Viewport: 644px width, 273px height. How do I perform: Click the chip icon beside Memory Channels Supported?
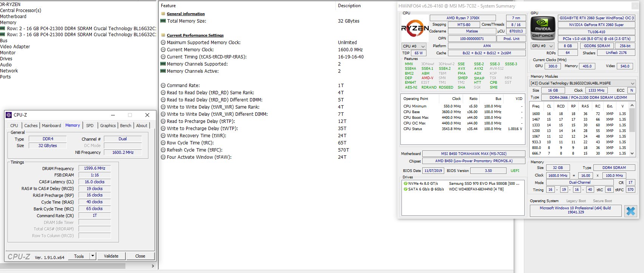[163, 64]
